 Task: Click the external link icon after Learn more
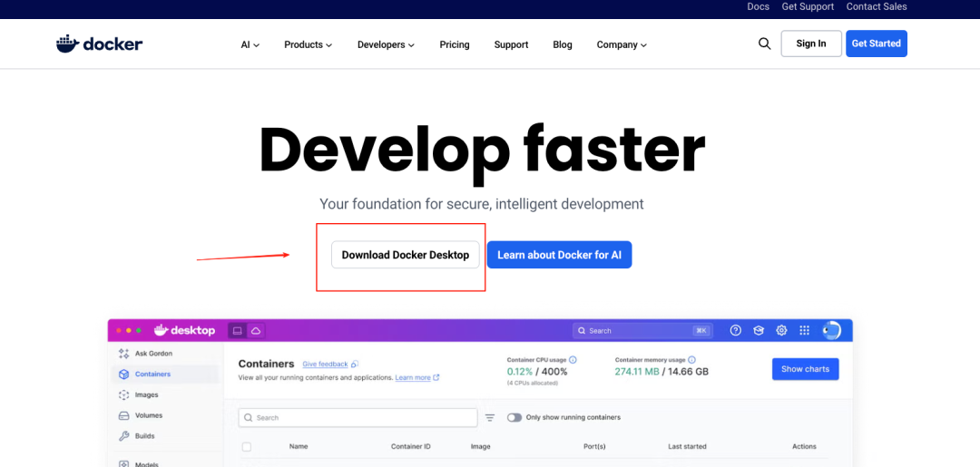436,378
